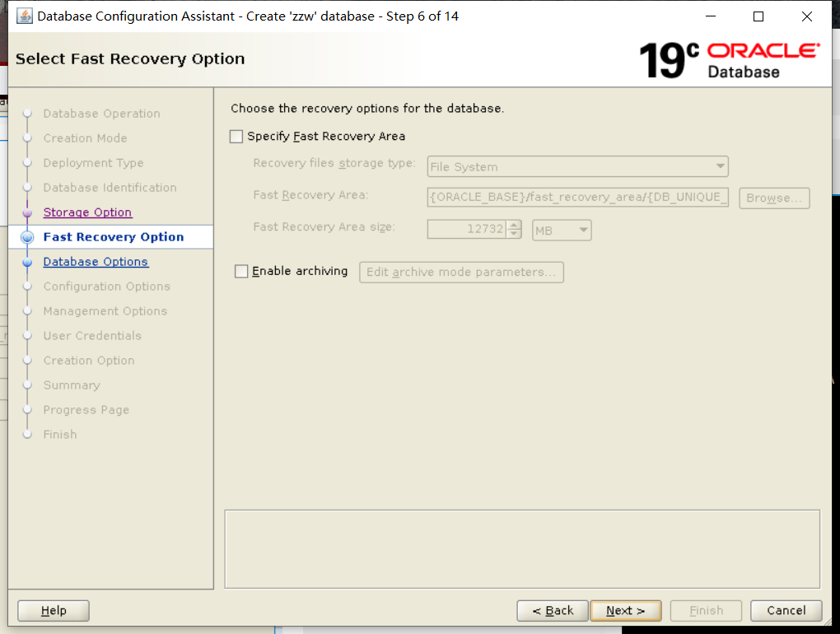This screenshot has height=634, width=840.
Task: Click the Help button
Action: (54, 610)
